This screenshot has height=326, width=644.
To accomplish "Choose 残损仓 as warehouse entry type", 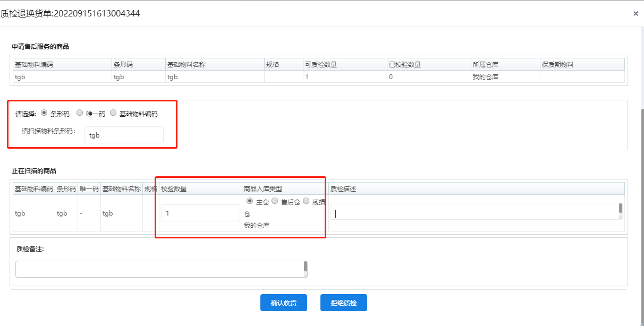I will pos(306,201).
